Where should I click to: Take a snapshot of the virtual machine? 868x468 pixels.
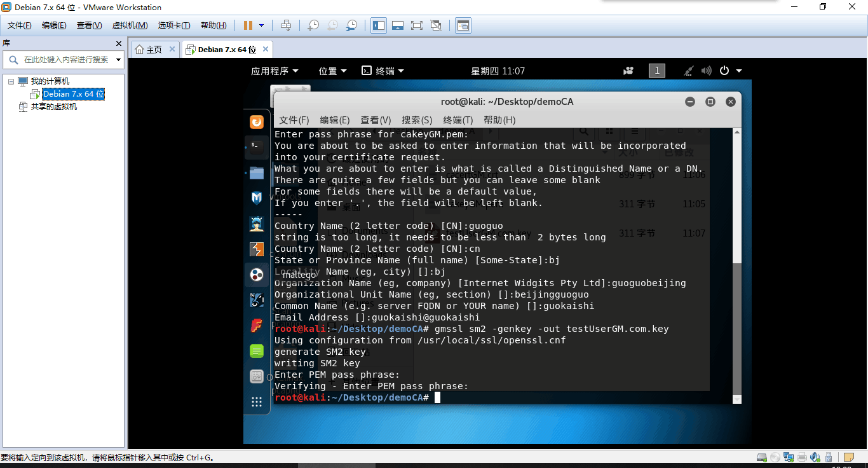pyautogui.click(x=313, y=25)
